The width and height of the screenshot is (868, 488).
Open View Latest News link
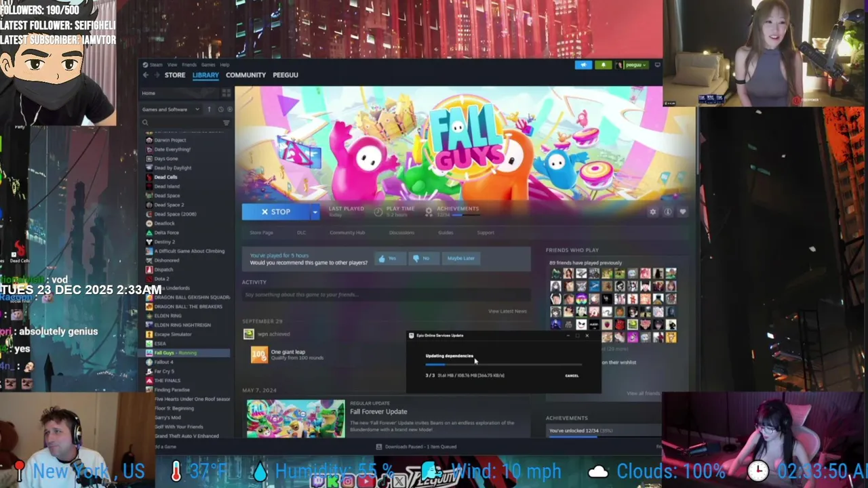pos(507,311)
